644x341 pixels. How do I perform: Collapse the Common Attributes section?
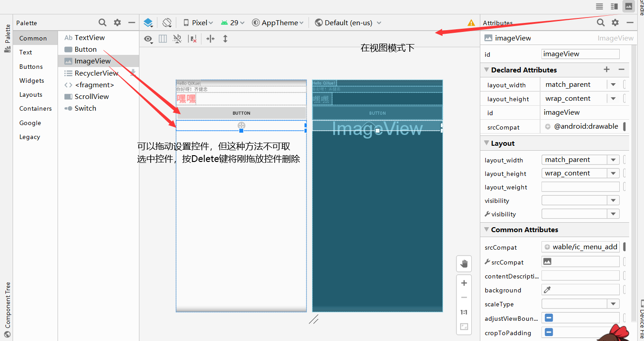tap(486, 229)
